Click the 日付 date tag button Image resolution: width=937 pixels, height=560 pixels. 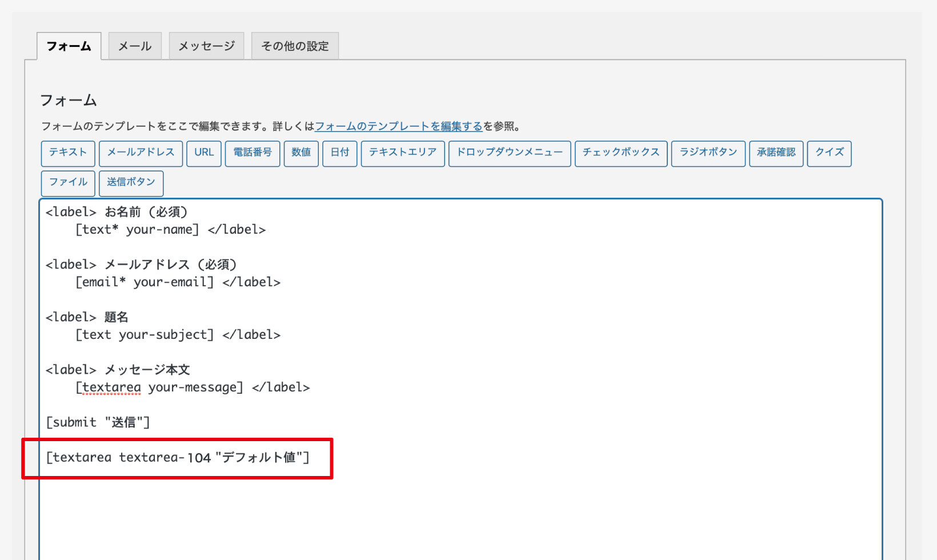coord(340,153)
